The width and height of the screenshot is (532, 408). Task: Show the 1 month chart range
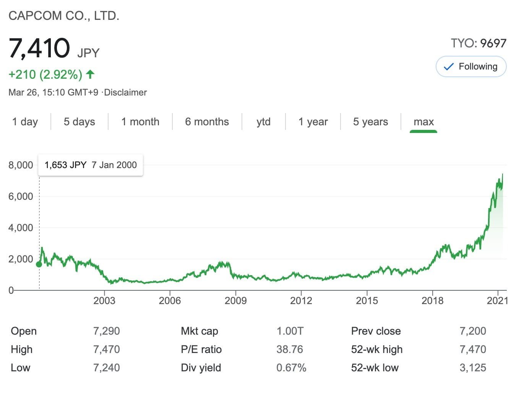click(x=140, y=122)
